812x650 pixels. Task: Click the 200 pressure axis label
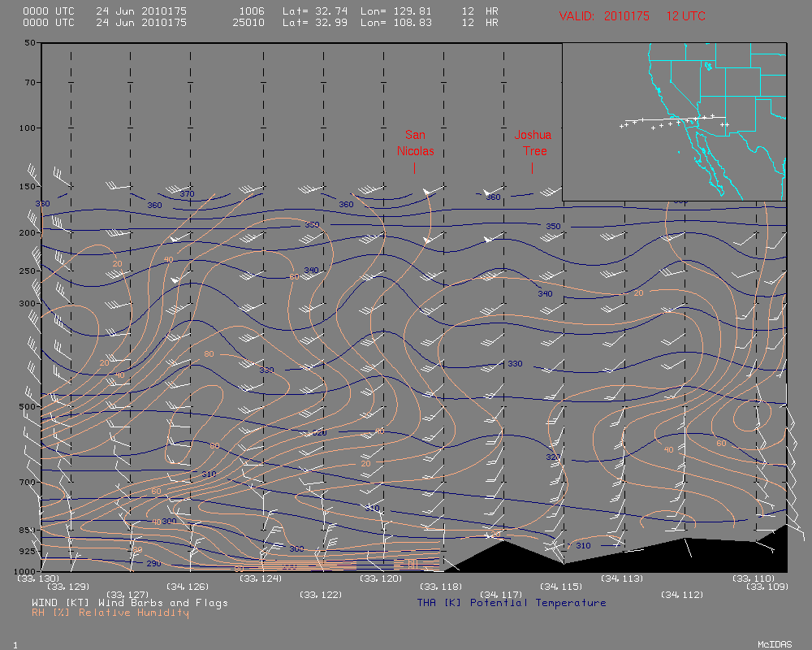(x=28, y=232)
